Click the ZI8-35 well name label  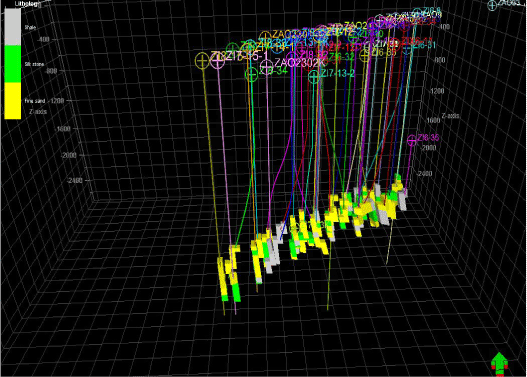coord(428,138)
